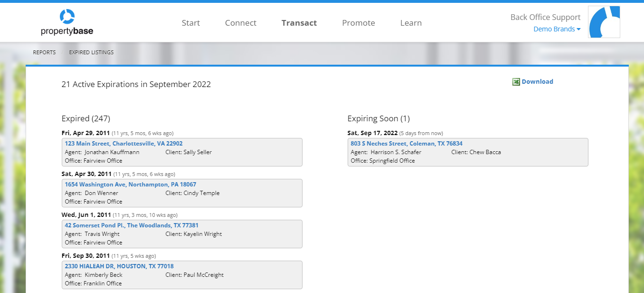644x293 pixels.
Task: Open the 123 Main Street Charlottesville listing
Action: (x=124, y=143)
